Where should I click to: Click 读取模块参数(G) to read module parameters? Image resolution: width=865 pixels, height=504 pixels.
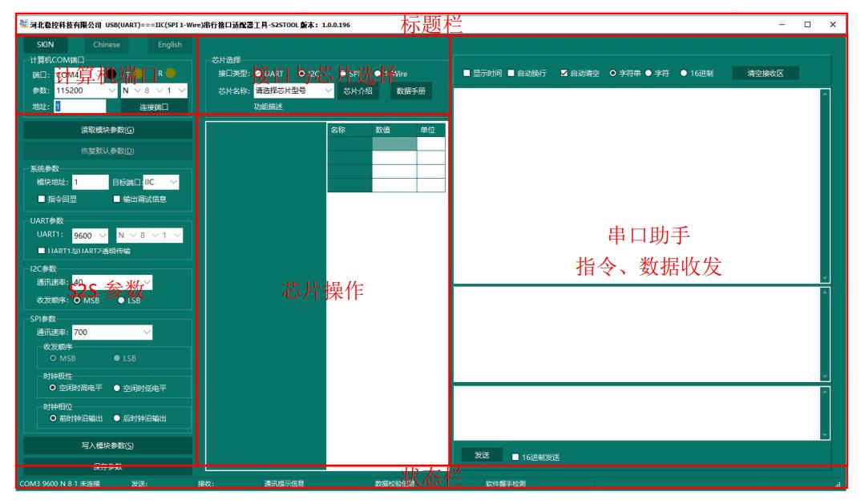[107, 132]
